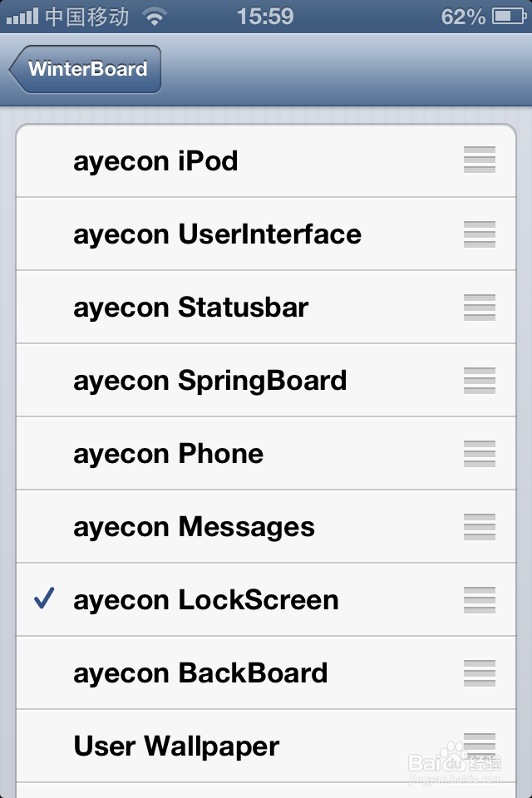Tap the 15:59 clock in status bar

click(265, 16)
